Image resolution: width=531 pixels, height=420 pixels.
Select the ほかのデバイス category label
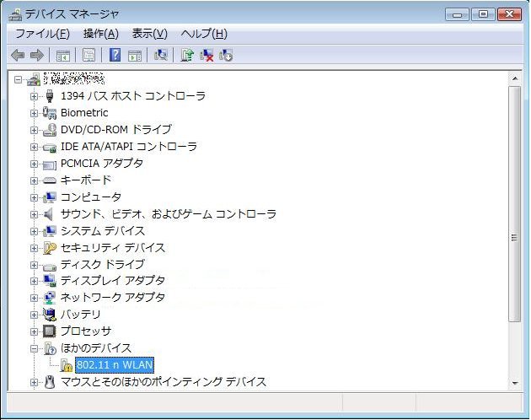pos(96,348)
